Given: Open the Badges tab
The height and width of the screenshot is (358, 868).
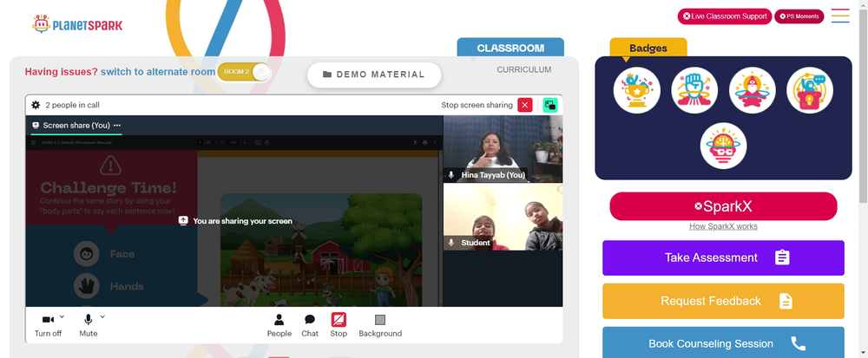Looking at the screenshot, I should click(x=648, y=48).
